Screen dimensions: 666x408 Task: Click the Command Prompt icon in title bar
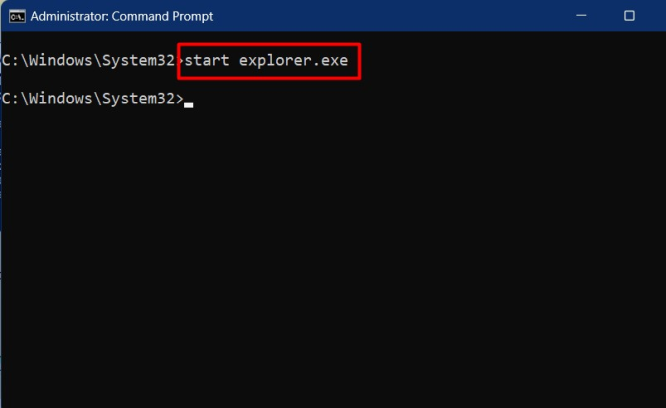point(17,16)
